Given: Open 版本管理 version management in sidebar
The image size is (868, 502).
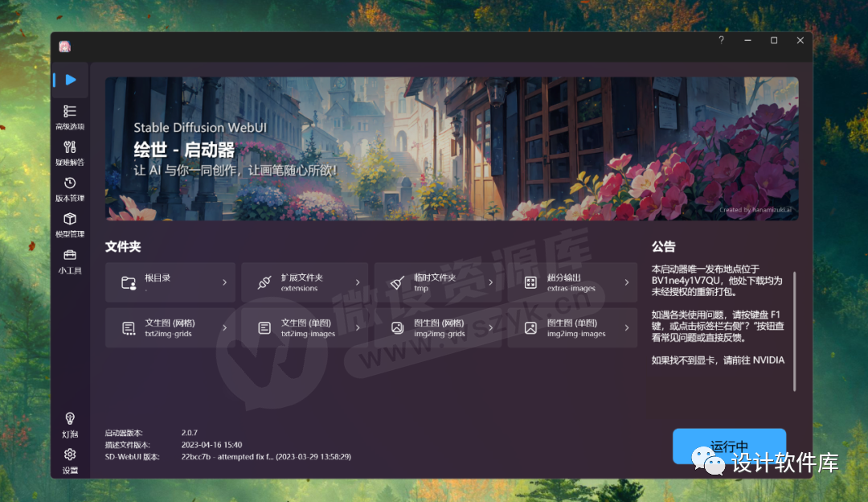Looking at the screenshot, I should (70, 190).
